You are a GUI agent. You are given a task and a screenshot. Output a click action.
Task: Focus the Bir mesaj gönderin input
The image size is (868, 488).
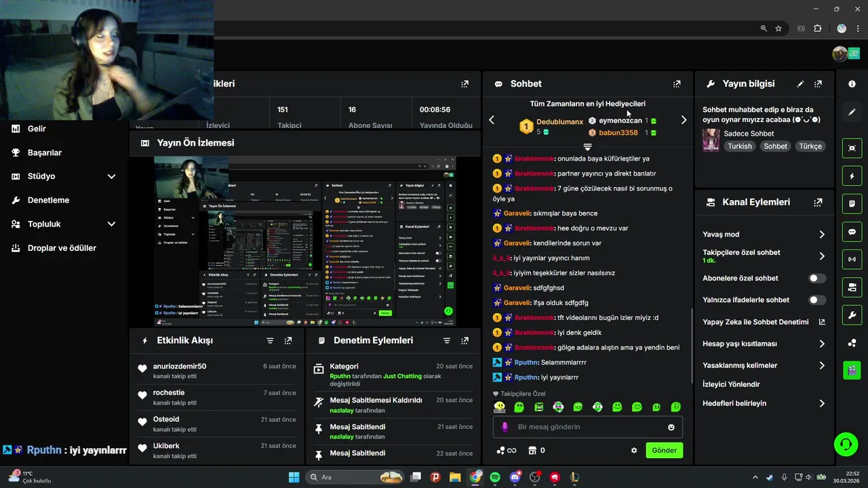(587, 427)
